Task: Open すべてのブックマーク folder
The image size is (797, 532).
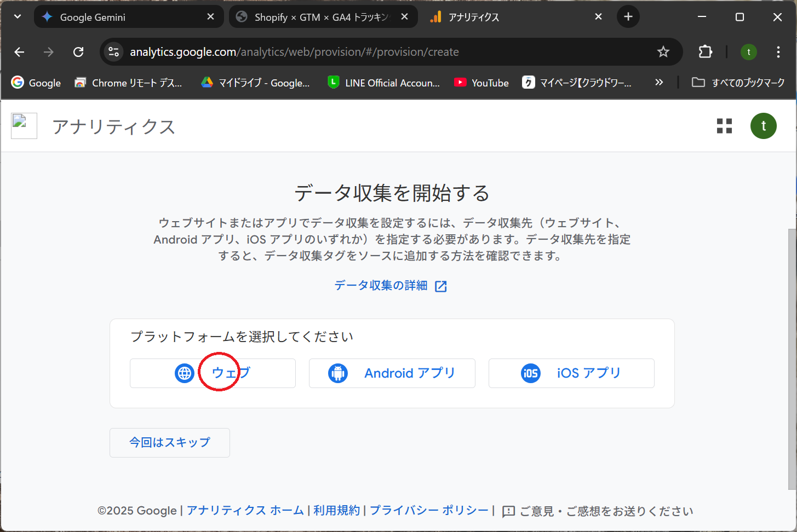Action: tap(738, 83)
